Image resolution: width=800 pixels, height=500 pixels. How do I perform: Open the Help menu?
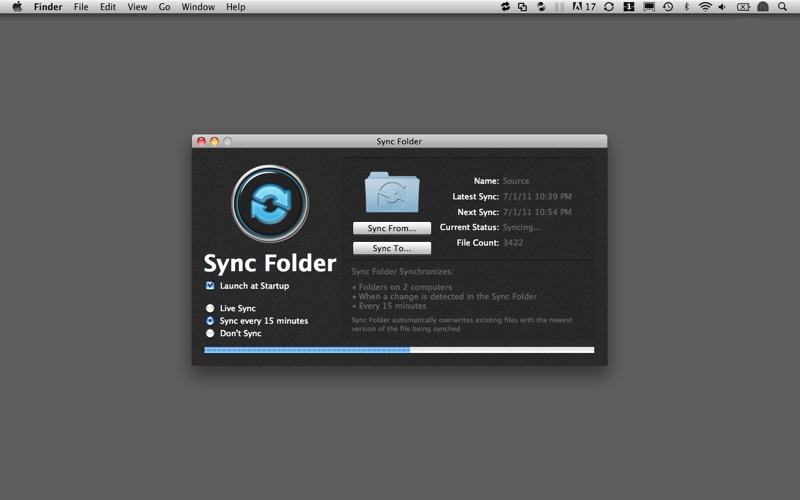[236, 7]
